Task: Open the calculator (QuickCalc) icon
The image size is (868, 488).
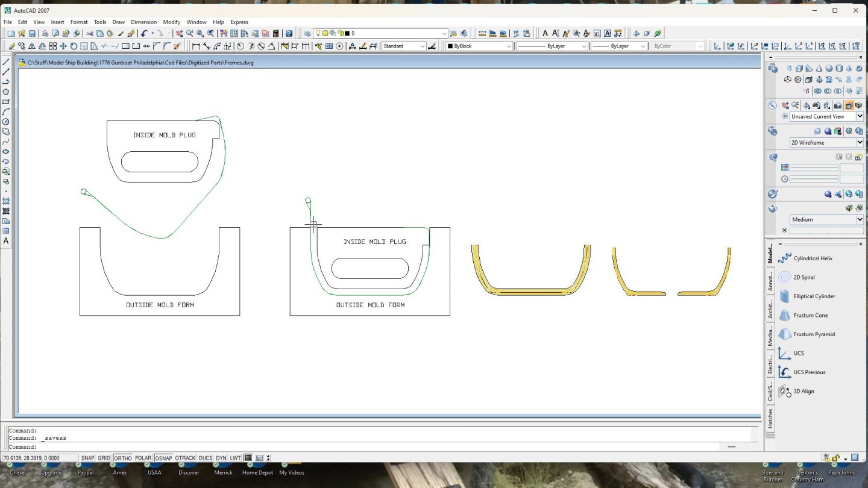Action: pos(276,34)
